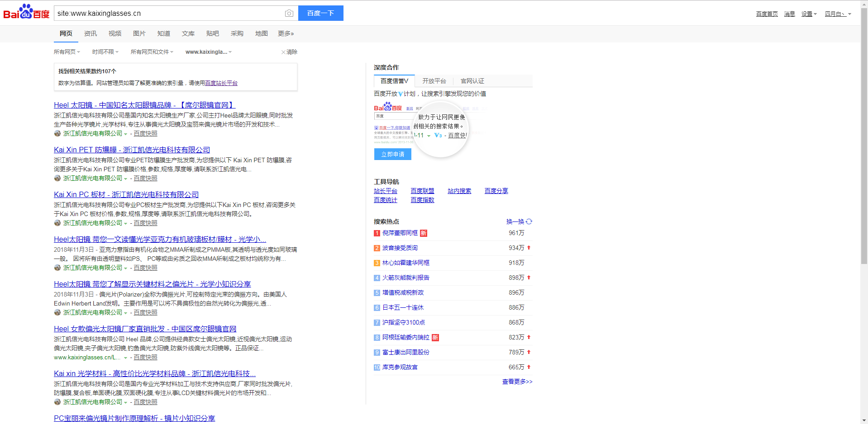Open 百度联盟 tool link
The width and height of the screenshot is (868, 424).
pos(422,191)
